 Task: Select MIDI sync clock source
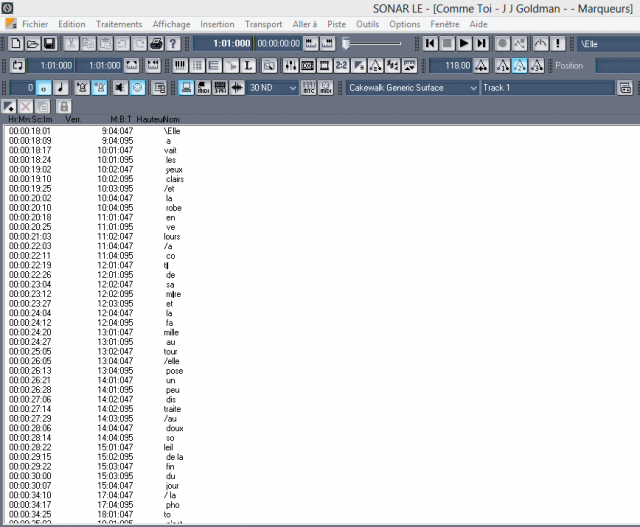(x=203, y=87)
